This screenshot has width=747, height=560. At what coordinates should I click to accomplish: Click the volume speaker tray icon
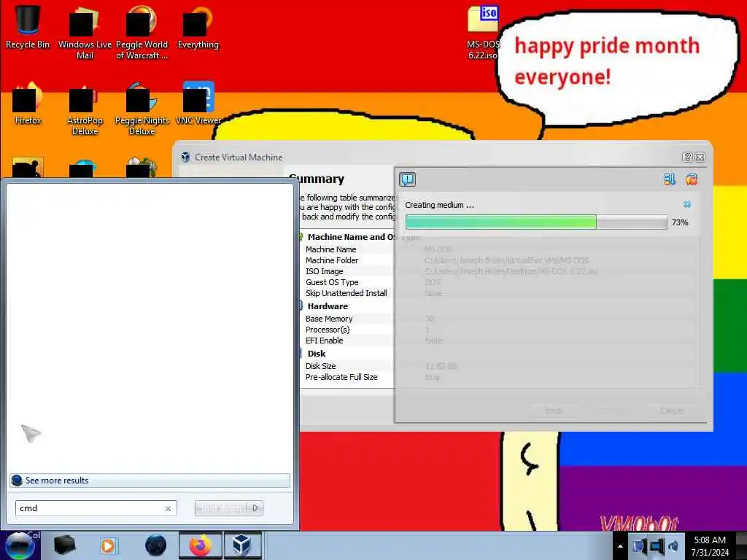(673, 546)
